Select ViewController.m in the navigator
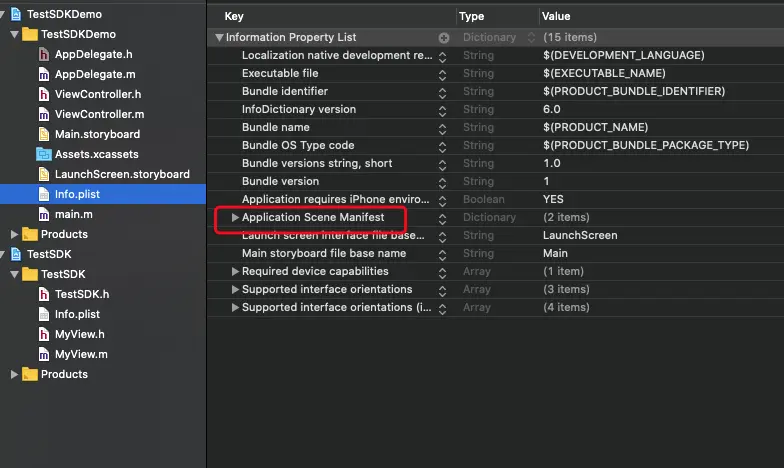Screen dimensions: 784x468 tap(99, 114)
